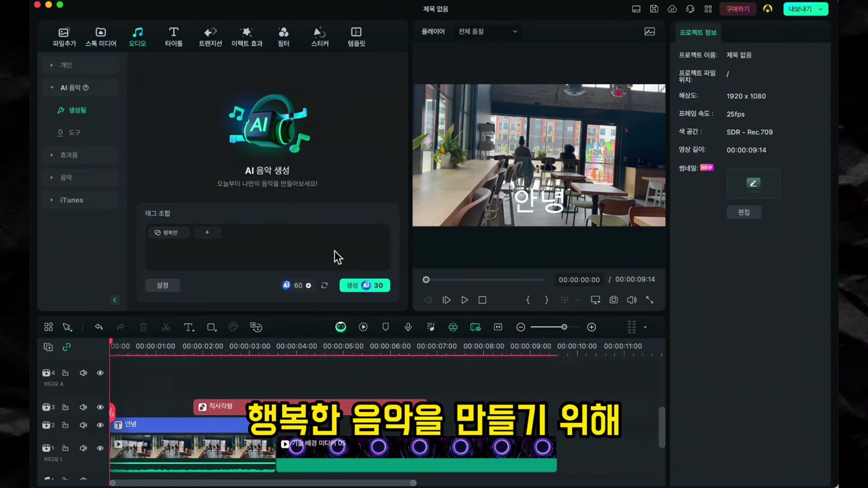The image size is (868, 488).
Task: Open the external monitor display icon
Action: pos(595,300)
